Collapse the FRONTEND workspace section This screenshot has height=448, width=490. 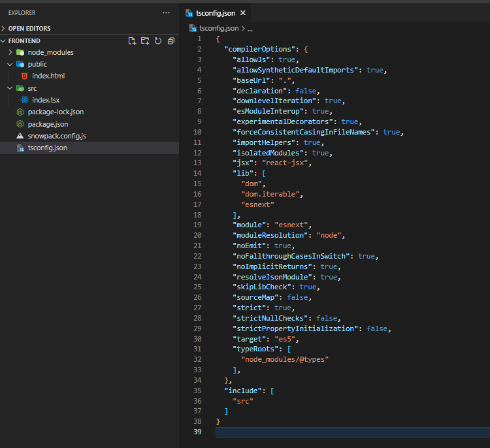[x=3, y=41]
